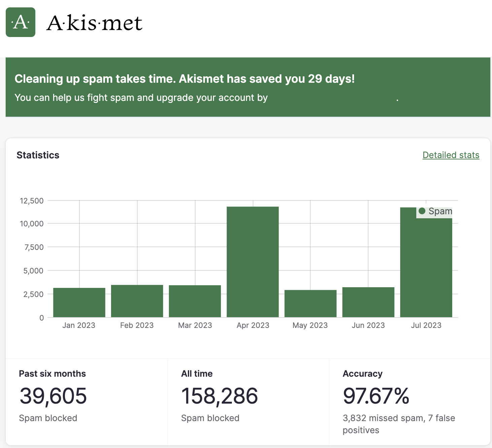Click the 12,500 y-axis label
This screenshot has width=492, height=448.
pyautogui.click(x=32, y=201)
